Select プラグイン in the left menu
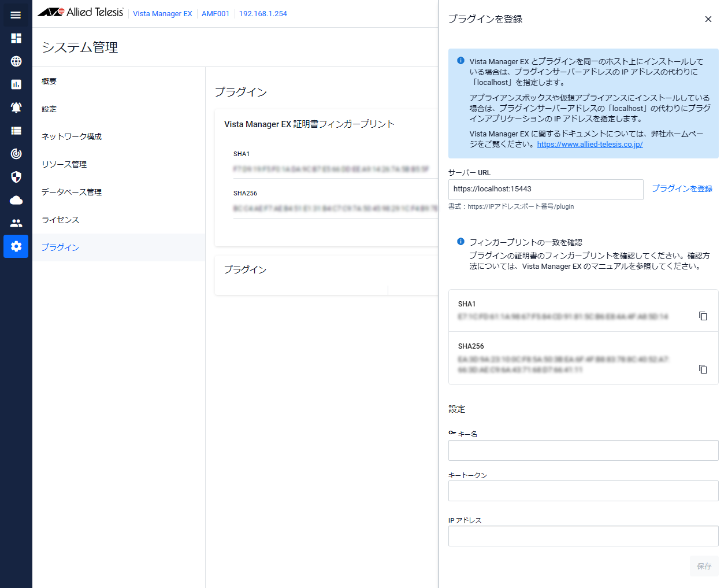 point(118,247)
